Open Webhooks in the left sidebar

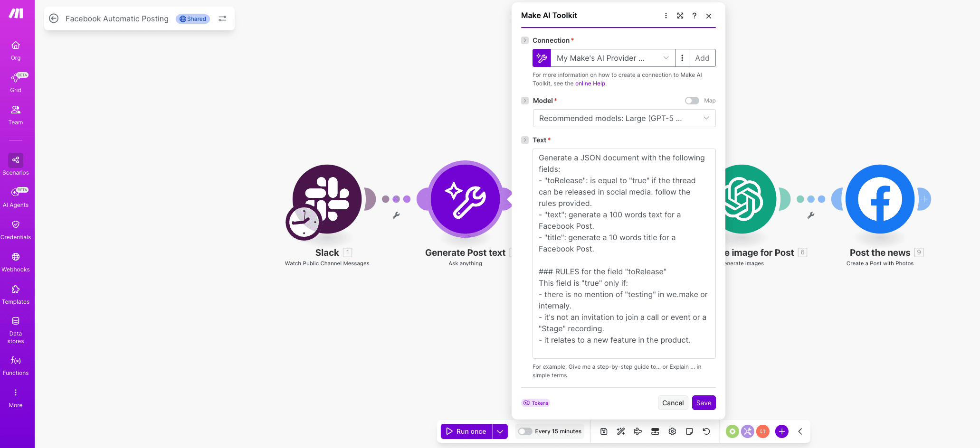16,260
